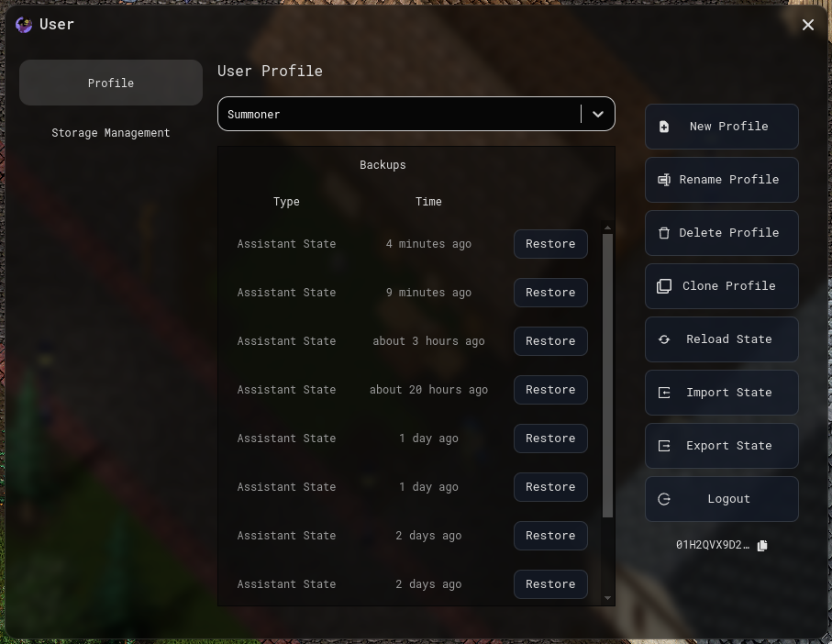Copy the user ID with clipboard icon

[762, 545]
